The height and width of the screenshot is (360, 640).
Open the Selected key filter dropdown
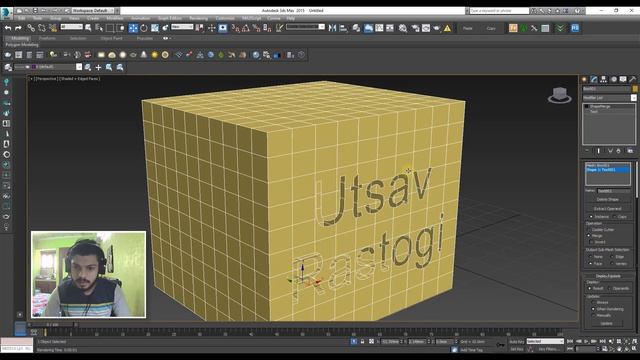click(x=545, y=341)
